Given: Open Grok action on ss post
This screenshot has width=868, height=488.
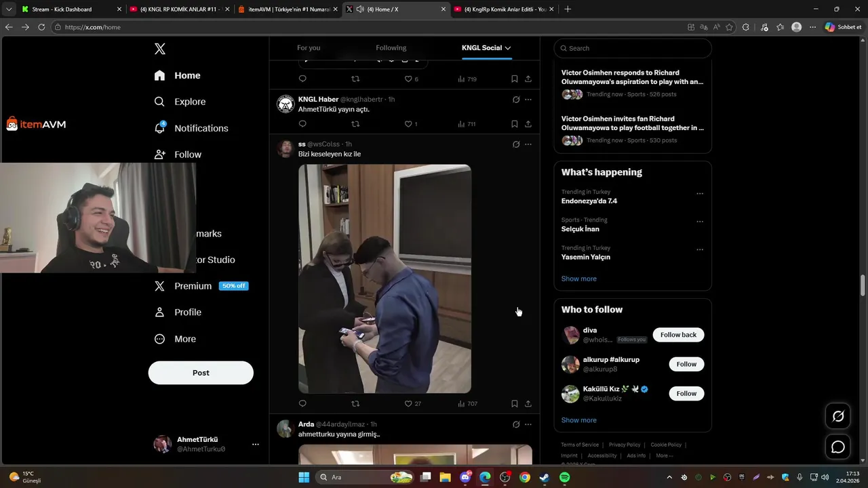Looking at the screenshot, I should pyautogui.click(x=516, y=144).
